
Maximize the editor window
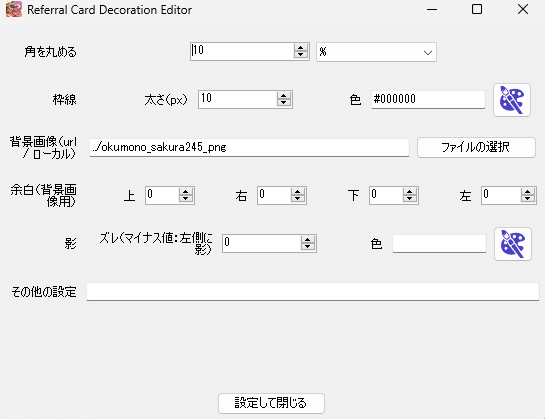[477, 9]
